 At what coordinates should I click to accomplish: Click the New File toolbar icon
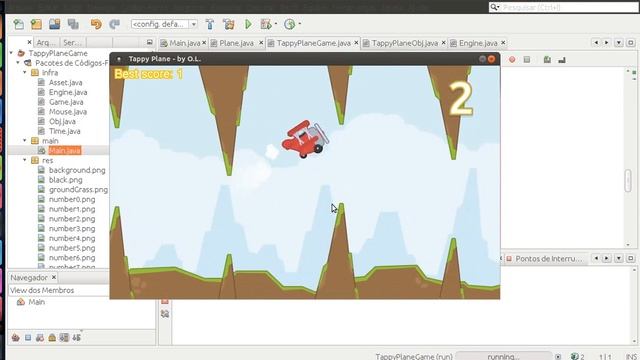pos(18,24)
